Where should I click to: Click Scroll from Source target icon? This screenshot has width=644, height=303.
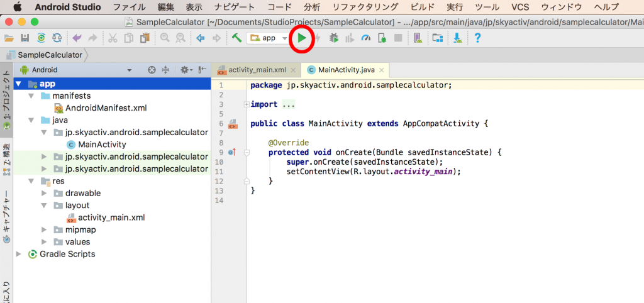pyautogui.click(x=152, y=70)
